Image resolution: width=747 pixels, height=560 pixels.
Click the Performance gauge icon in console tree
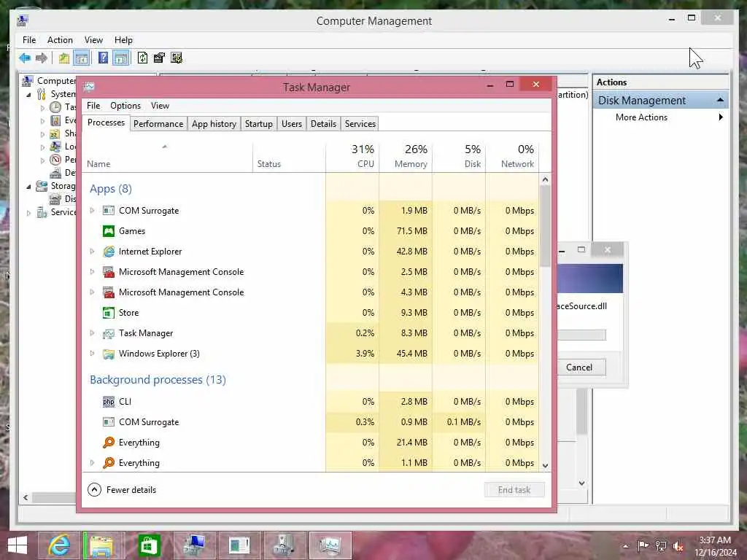(x=55, y=160)
